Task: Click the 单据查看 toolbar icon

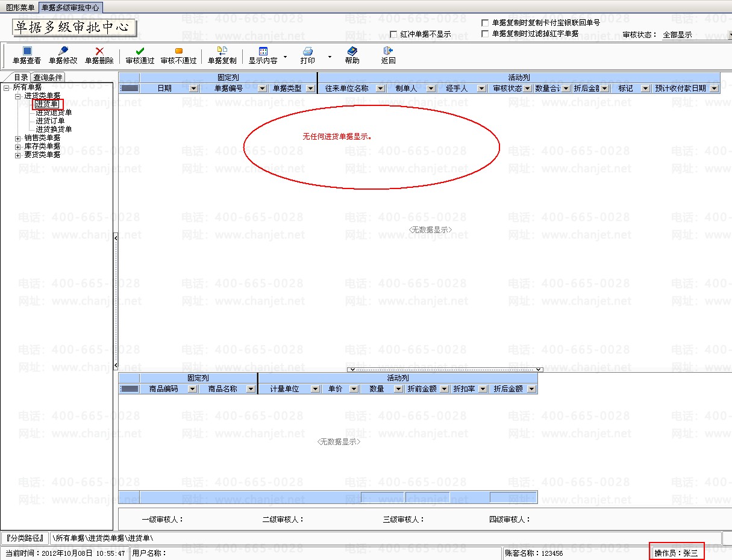Action: 27,52
